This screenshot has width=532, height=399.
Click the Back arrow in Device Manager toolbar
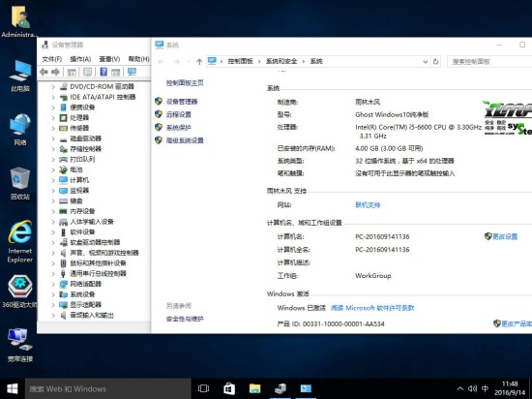(x=44, y=72)
